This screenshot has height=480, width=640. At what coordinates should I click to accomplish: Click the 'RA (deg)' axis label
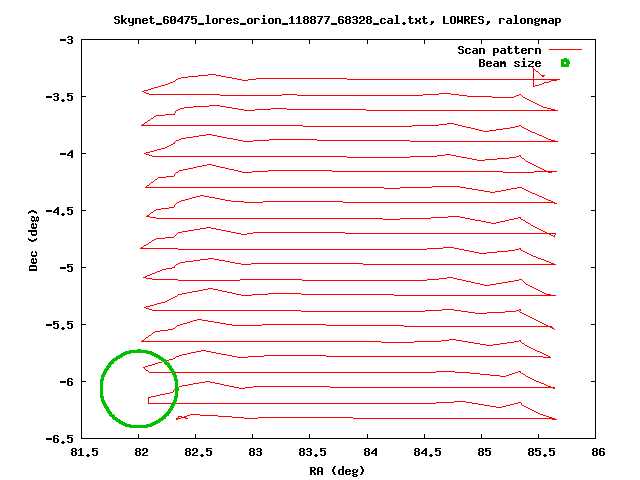pos(337,471)
